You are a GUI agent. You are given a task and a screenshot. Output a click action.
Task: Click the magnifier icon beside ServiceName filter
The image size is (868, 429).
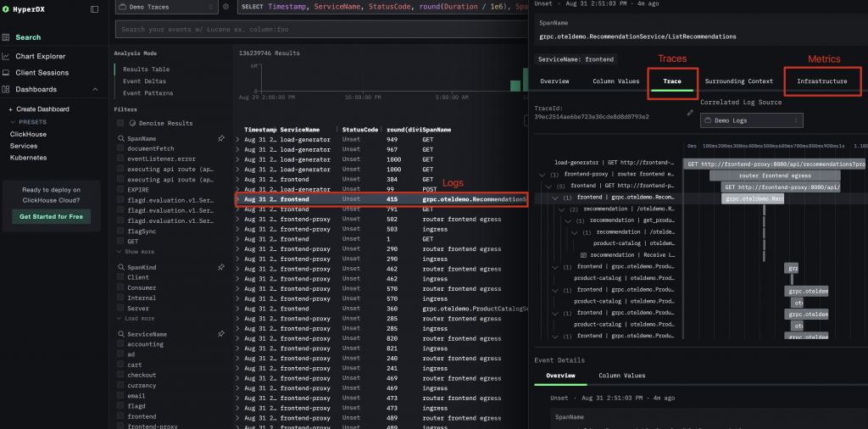[121, 334]
